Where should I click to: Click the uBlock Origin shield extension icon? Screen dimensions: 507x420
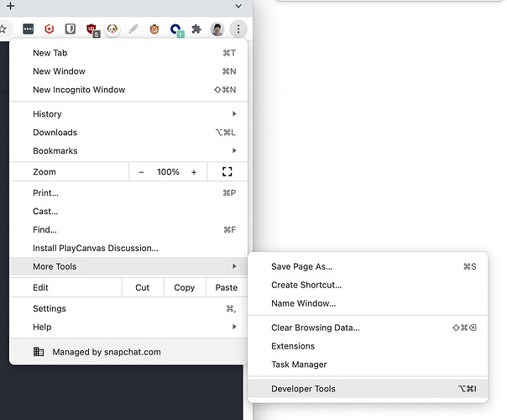pos(91,29)
